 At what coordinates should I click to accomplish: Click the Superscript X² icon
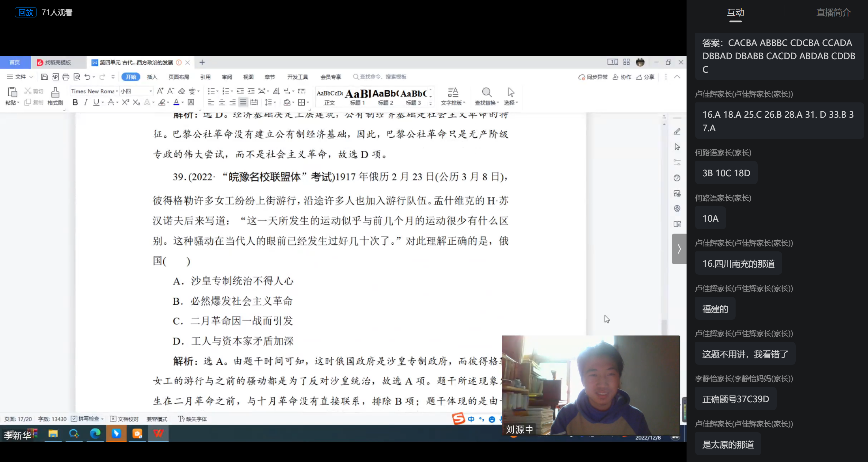click(x=126, y=102)
